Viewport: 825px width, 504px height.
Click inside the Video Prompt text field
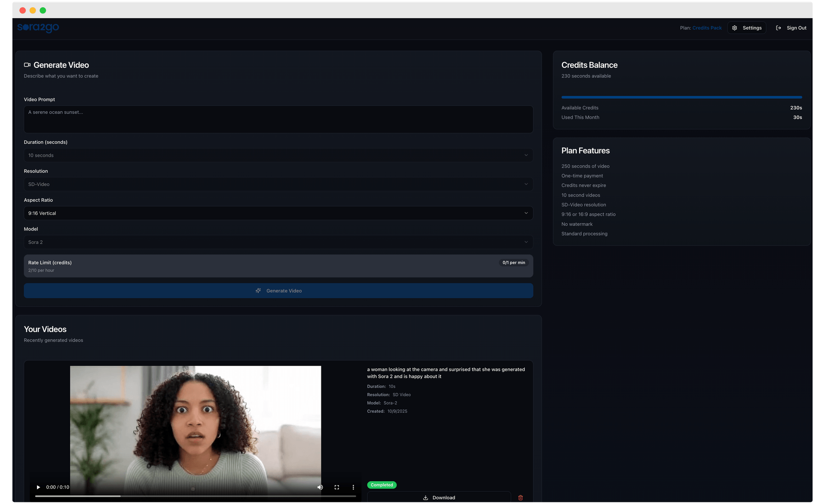[x=278, y=119]
